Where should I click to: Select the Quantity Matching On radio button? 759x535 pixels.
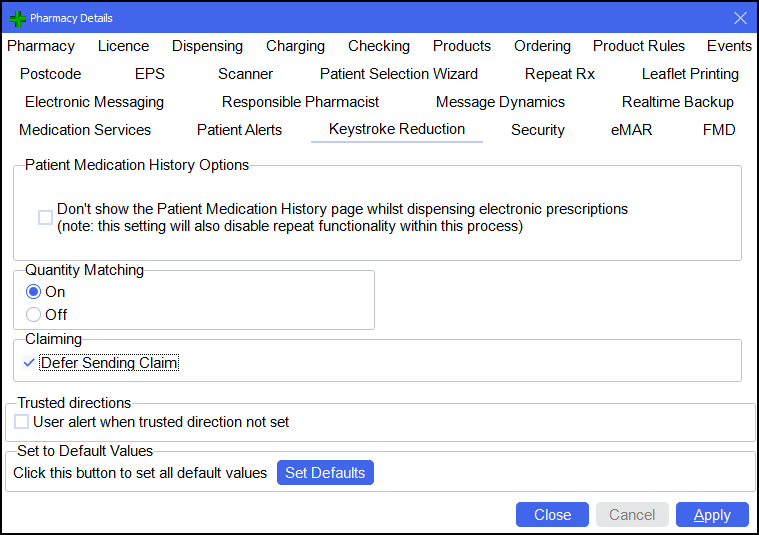[33, 292]
